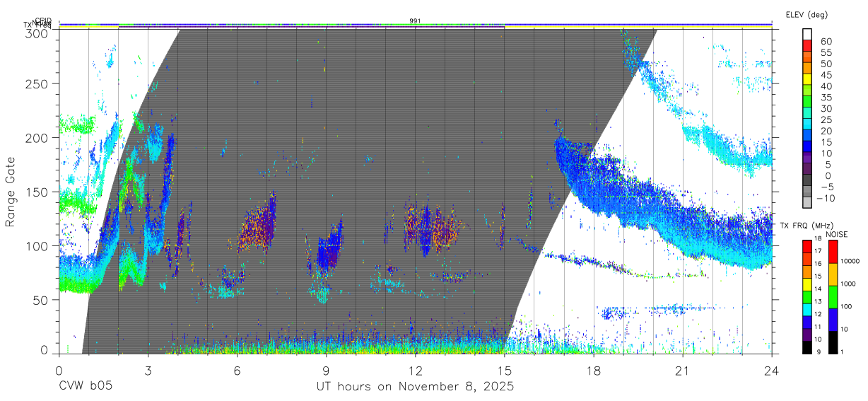Click the 'ELEV (deg)' colorbar title
This screenshot has height=401, width=868.
tap(807, 14)
